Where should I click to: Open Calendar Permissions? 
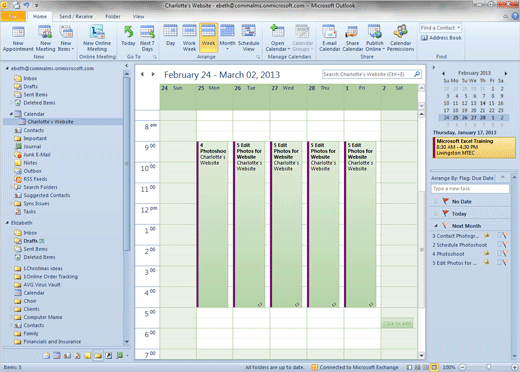400,39
